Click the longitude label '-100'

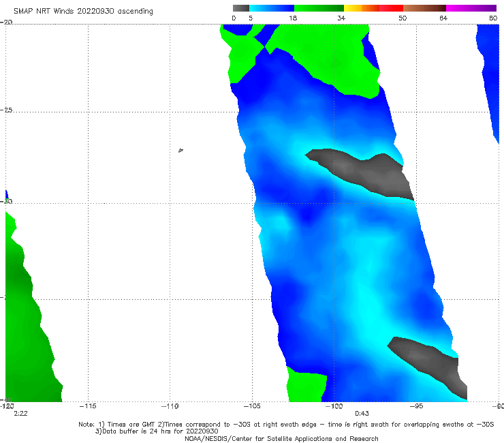334,406
